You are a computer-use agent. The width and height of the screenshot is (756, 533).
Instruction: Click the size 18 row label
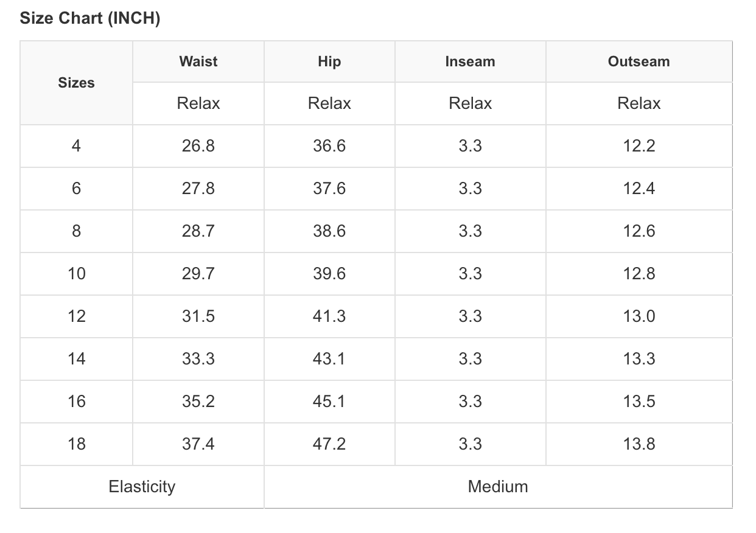[76, 444]
